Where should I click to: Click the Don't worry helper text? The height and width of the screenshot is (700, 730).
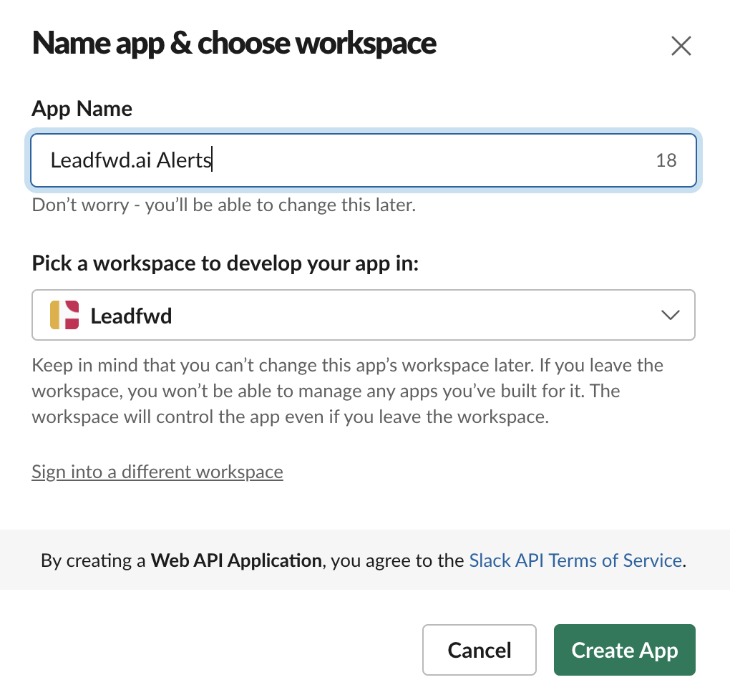click(224, 205)
